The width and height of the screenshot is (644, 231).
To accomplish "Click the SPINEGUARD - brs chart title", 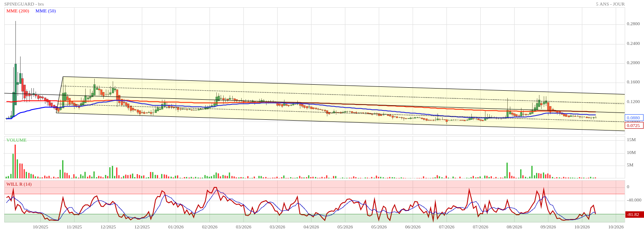I will tap(24, 4).
